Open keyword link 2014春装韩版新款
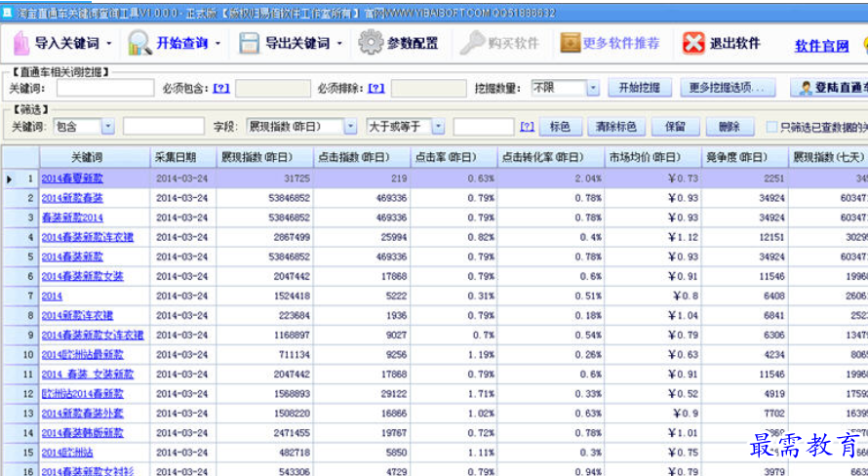This screenshot has width=868, height=476. pos(83,433)
